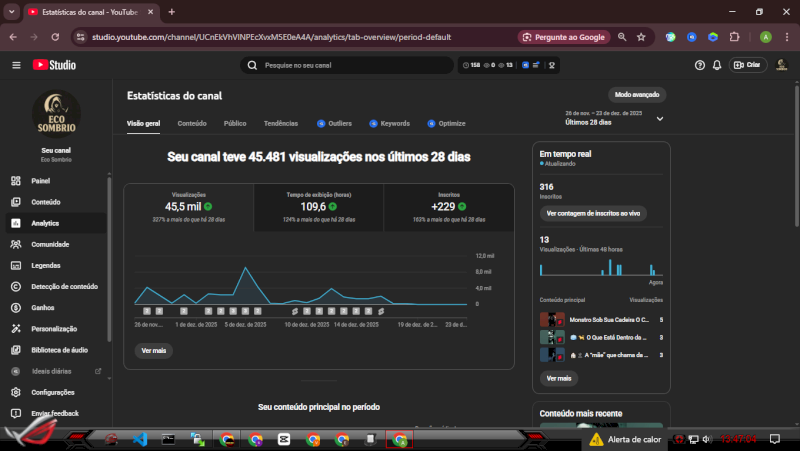
Task: Open the notifications bell
Action: [717, 65]
